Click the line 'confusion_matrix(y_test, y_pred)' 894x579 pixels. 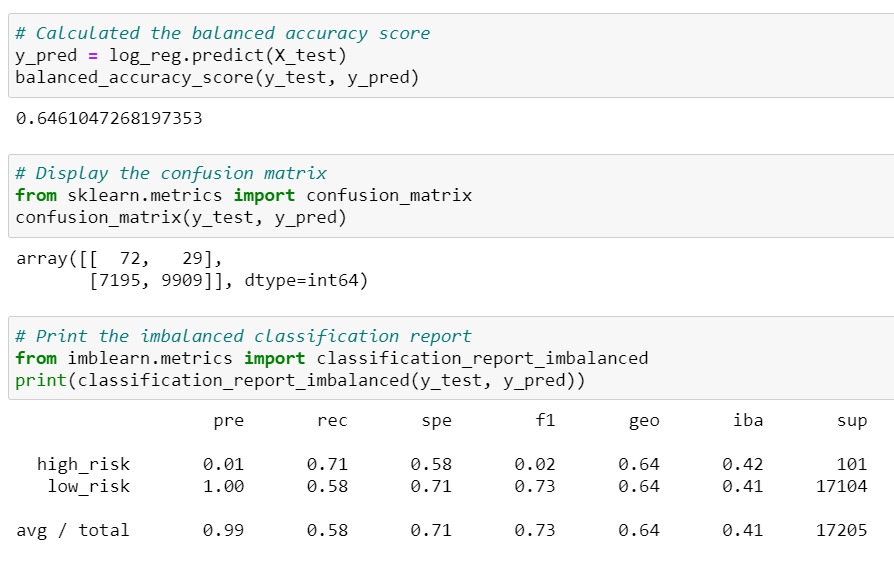[181, 218]
